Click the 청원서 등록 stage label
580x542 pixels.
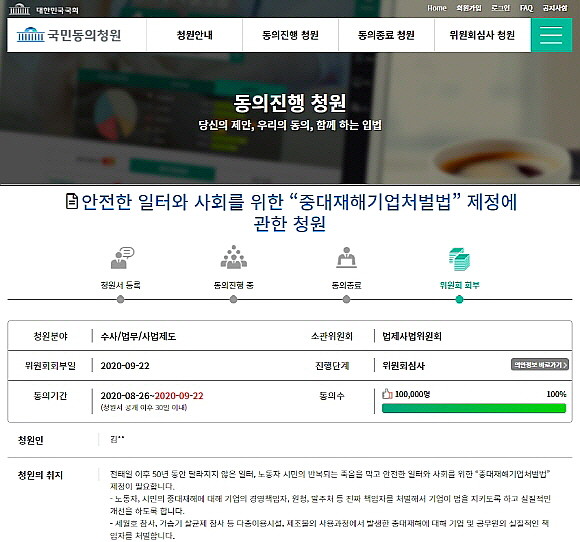(x=120, y=285)
